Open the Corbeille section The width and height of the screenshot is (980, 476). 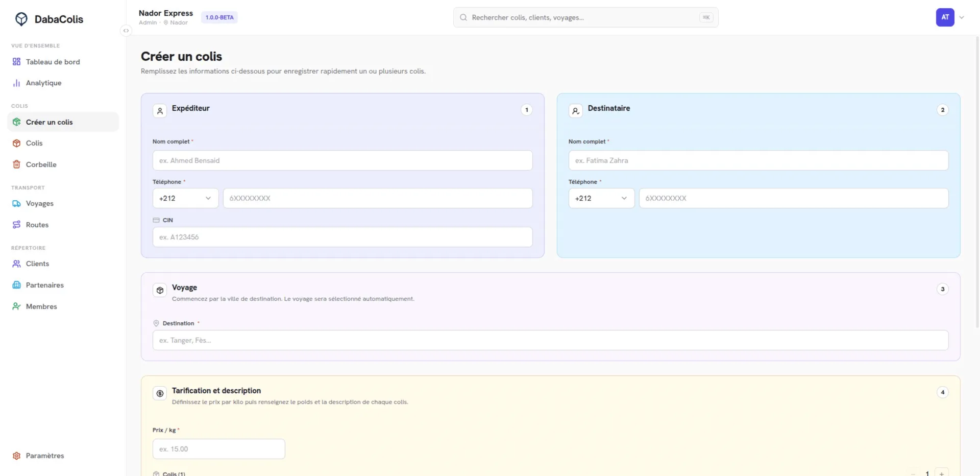click(x=63, y=164)
